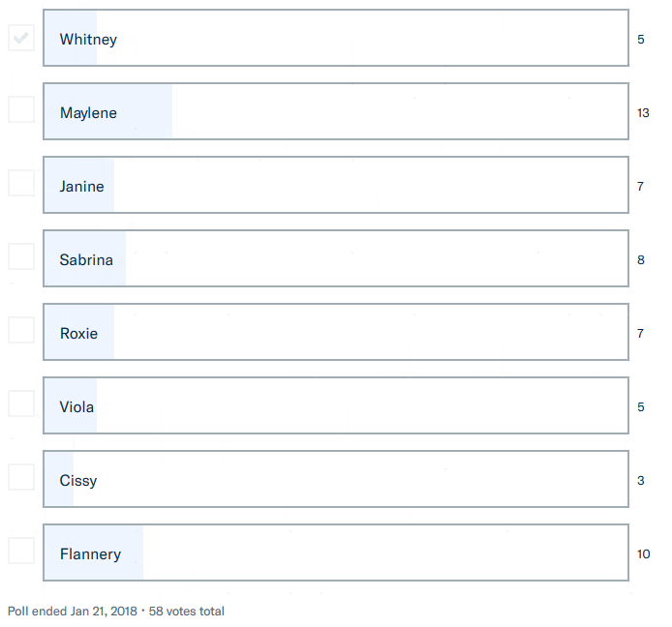Enable the Roxie checkbox
Viewport: 672px width, 627px height.
(x=21, y=330)
